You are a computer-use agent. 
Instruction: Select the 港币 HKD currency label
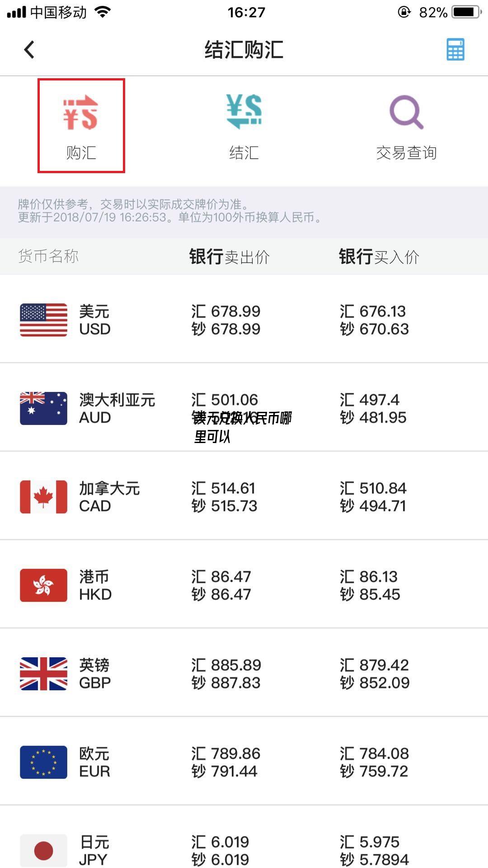(x=95, y=585)
